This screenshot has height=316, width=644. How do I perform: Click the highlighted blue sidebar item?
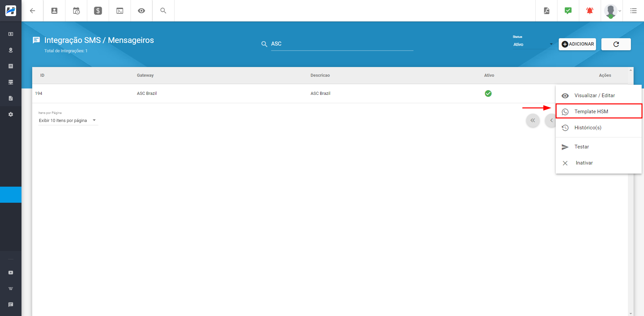(11, 195)
